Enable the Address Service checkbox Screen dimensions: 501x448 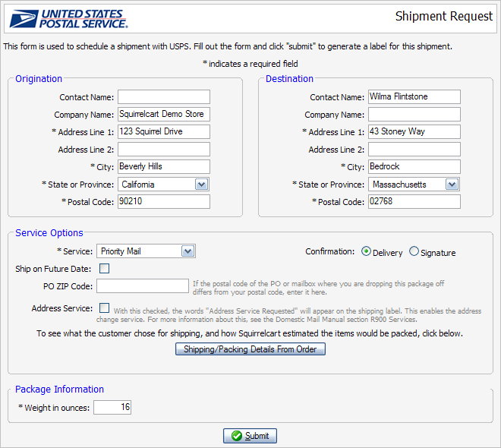104,308
